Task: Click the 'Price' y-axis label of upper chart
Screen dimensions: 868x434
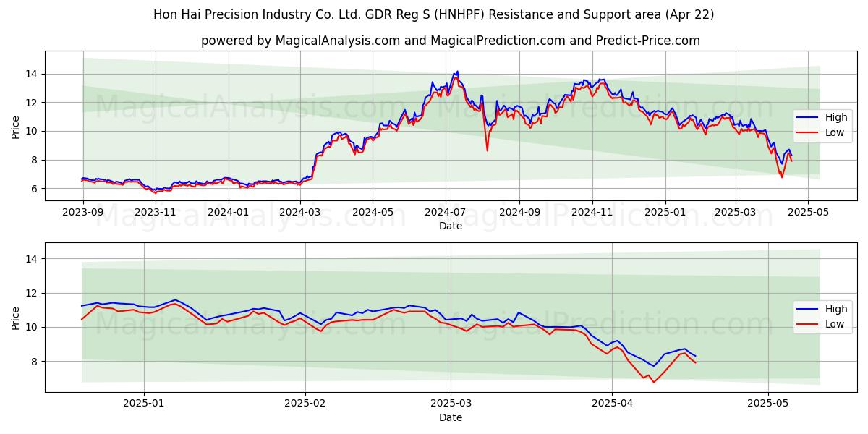Action: pos(16,126)
